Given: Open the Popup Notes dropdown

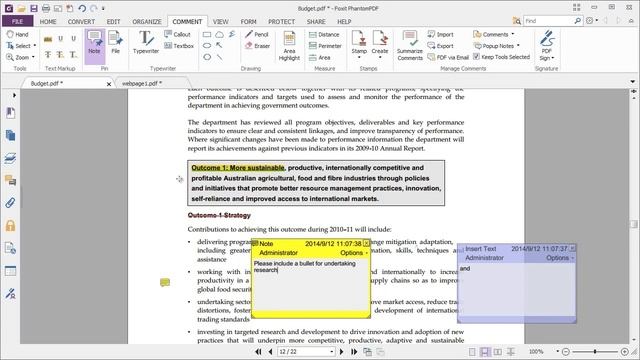Looking at the screenshot, I should 518,46.
